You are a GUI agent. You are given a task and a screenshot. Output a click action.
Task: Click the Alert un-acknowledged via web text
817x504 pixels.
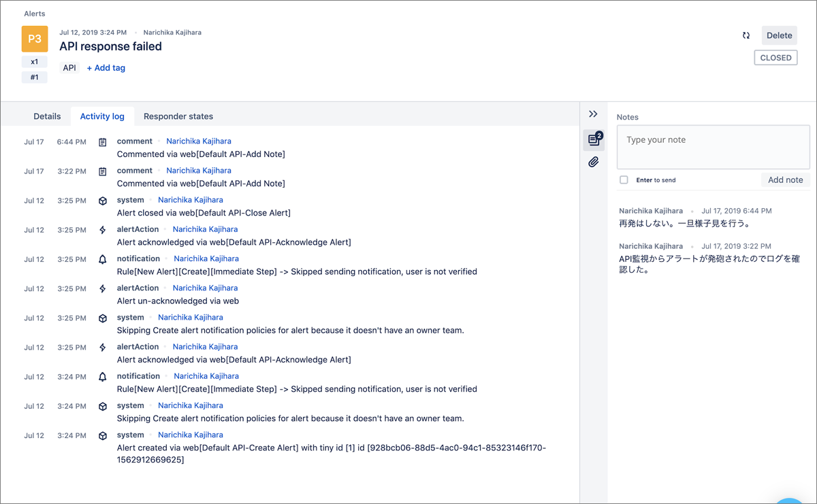click(178, 301)
